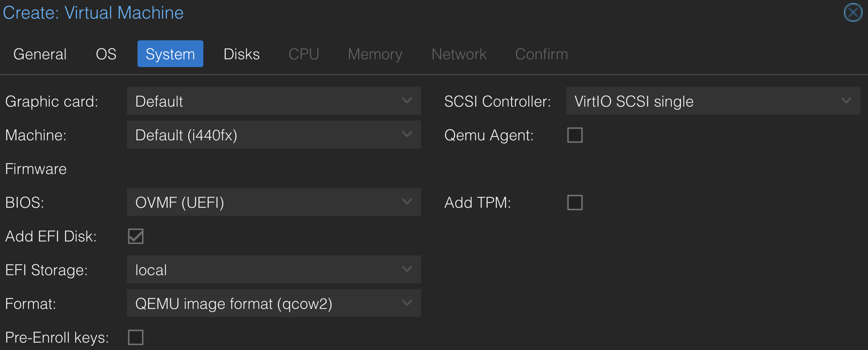
Task: Click the local EFI Storage field
Action: point(274,269)
